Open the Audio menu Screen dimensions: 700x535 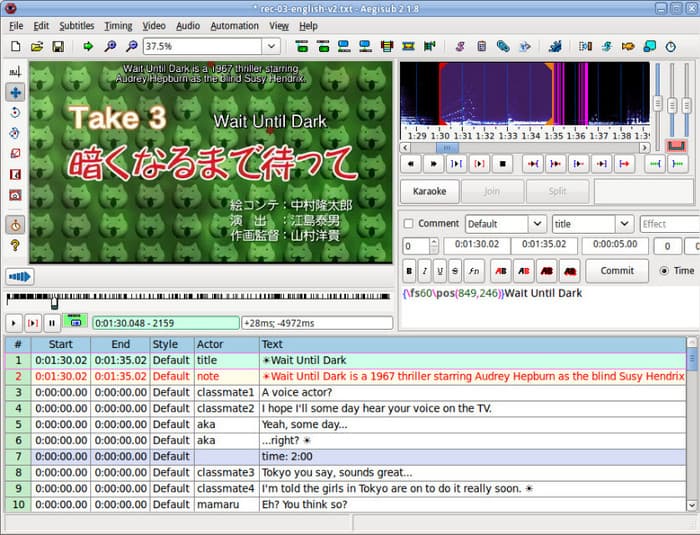188,26
